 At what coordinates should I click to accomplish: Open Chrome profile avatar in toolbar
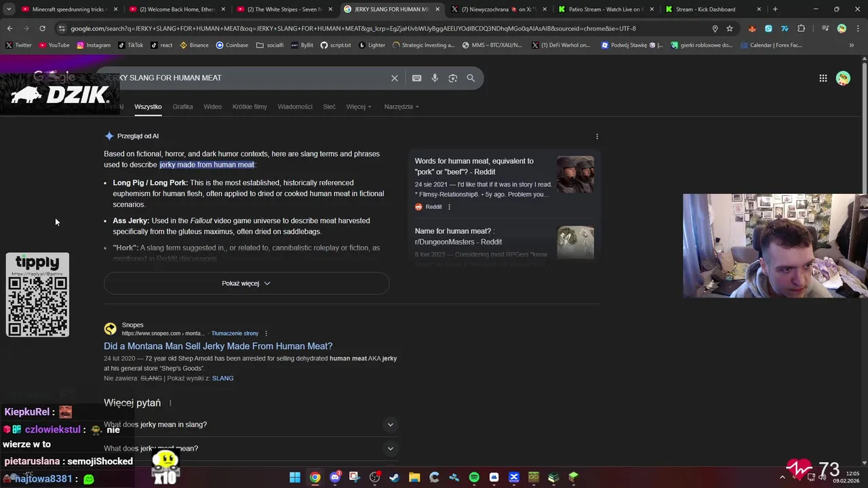(842, 28)
